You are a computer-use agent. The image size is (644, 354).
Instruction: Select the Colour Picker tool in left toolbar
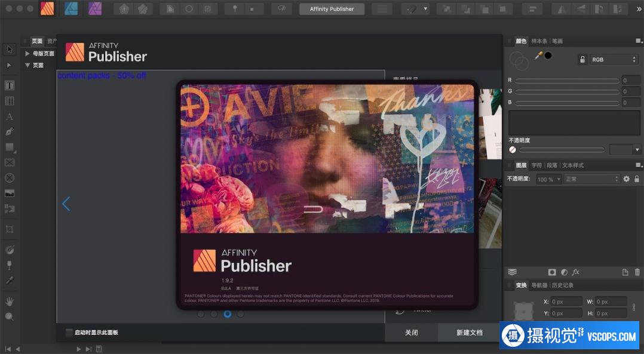click(10, 281)
